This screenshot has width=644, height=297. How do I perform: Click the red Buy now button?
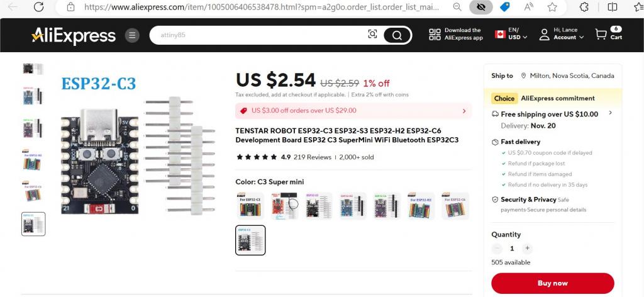click(x=552, y=283)
